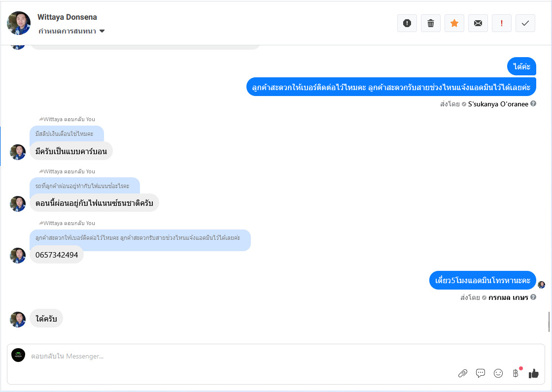
Task: Click help icon next to กรกมล เกษร
Action: coord(533,297)
